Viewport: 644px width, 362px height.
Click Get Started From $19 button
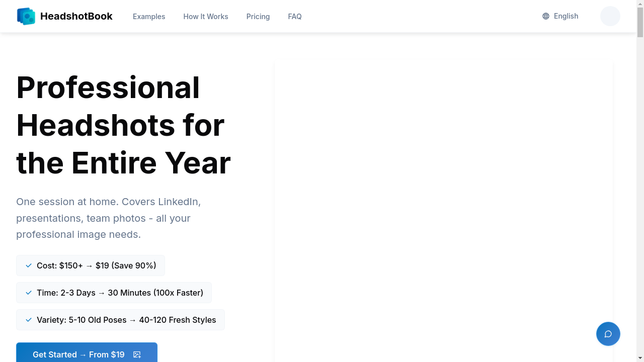click(87, 352)
